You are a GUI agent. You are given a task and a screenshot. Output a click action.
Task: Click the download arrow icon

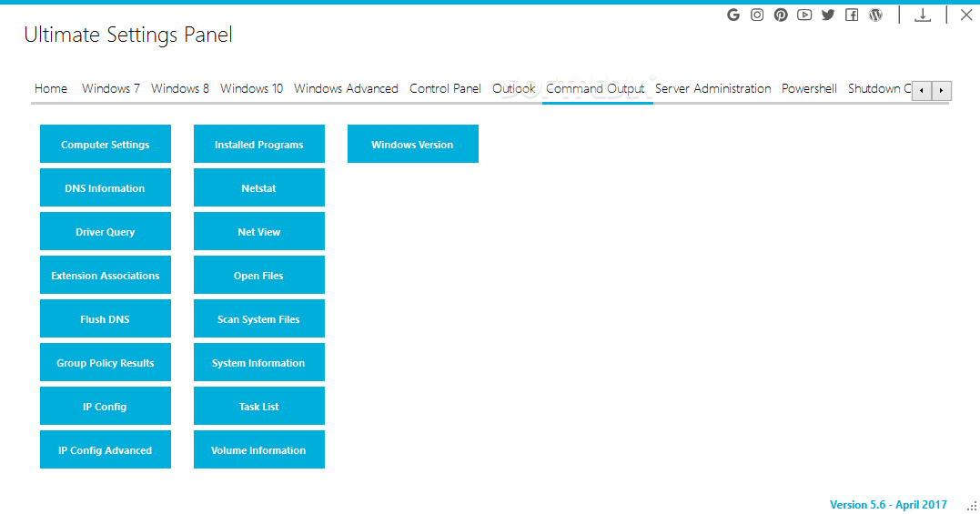point(923,15)
